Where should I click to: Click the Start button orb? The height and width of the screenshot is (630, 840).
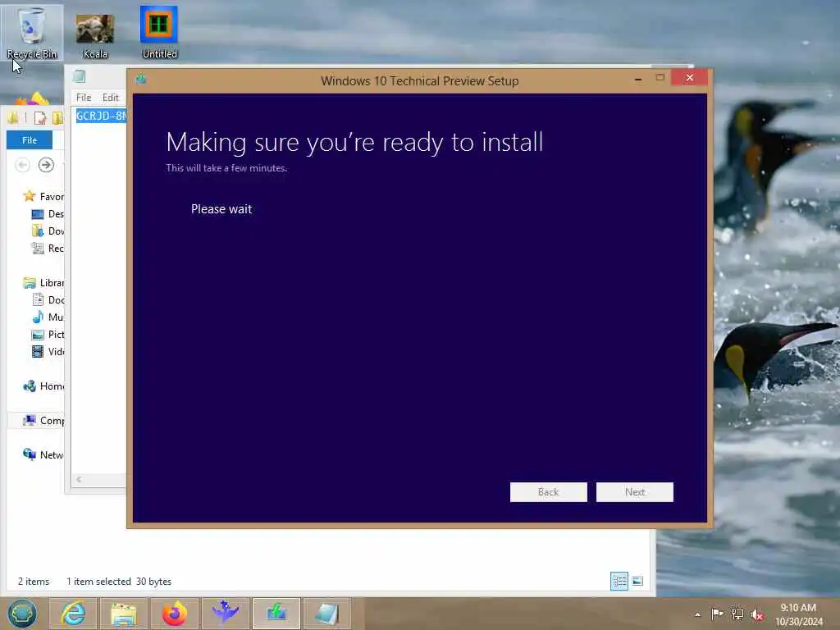coord(22,614)
